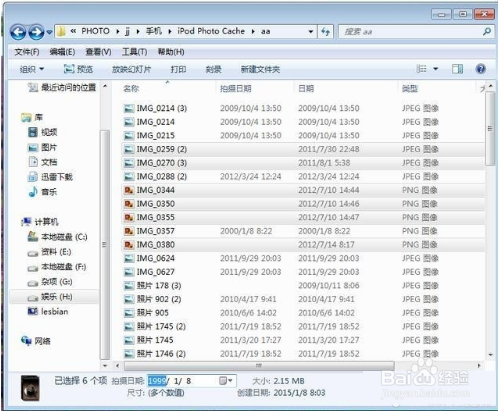Open drive 资料 (E:)
This screenshot has width=498, height=411.
(x=50, y=252)
